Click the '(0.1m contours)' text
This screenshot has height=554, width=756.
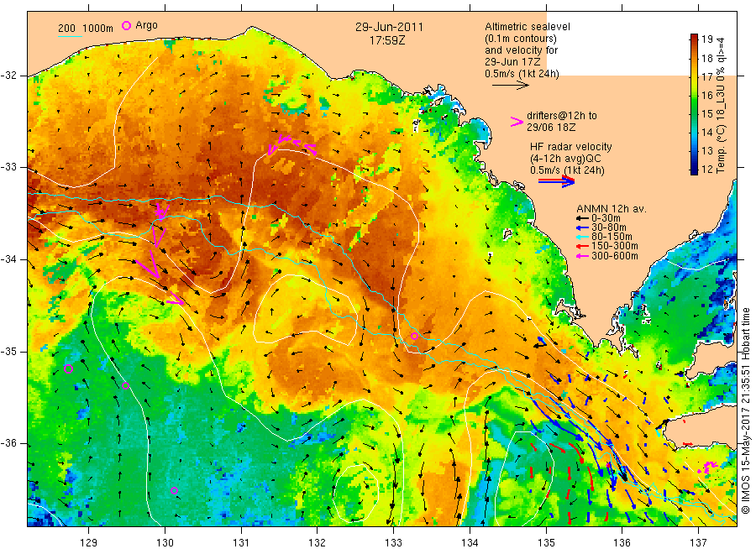521,39
